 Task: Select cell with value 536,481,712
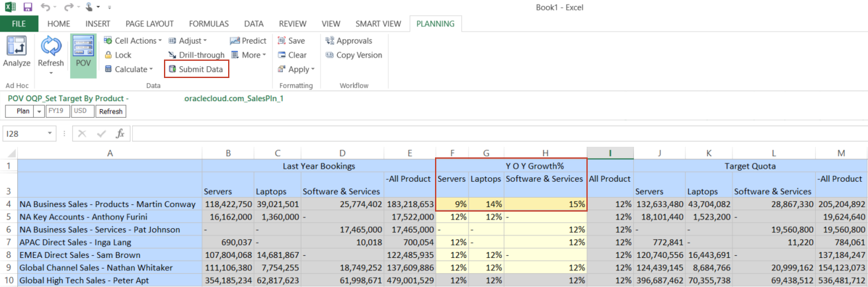(x=841, y=280)
